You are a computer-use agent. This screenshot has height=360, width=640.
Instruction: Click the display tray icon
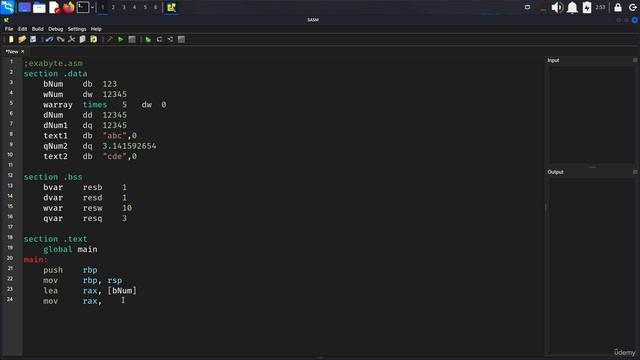click(527, 7)
